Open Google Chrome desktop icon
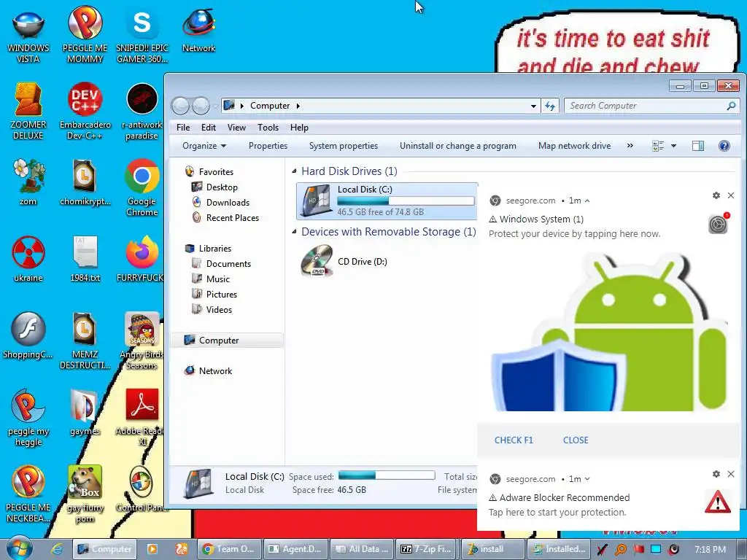747x560 pixels. pos(142,188)
